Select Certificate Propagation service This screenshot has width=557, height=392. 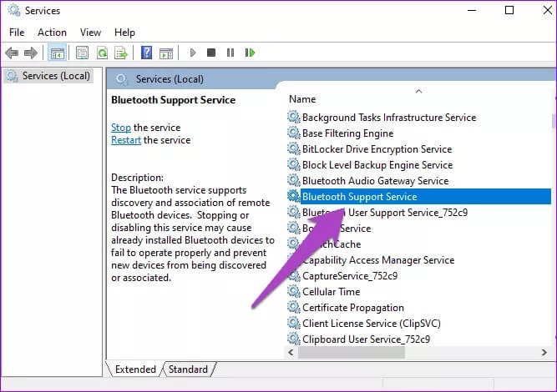coord(353,308)
